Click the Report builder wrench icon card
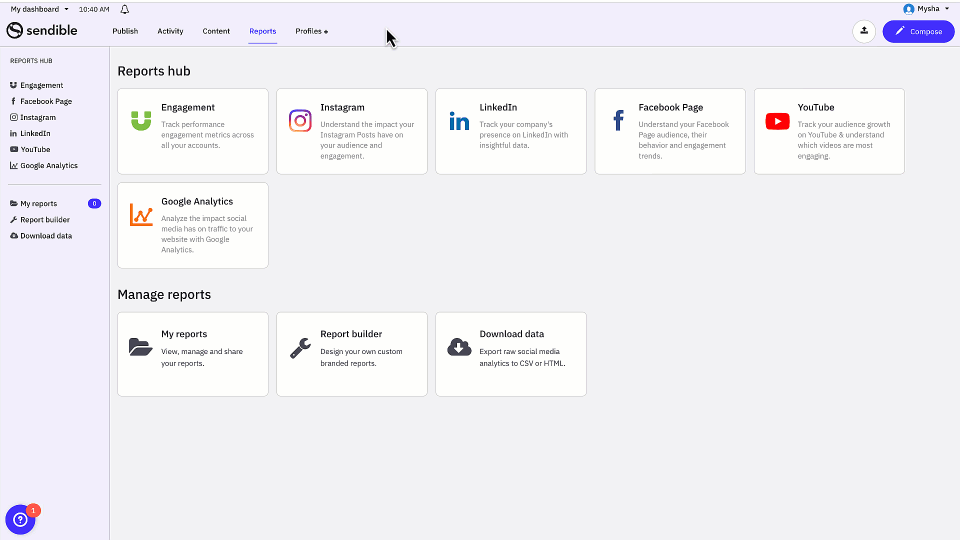The height and width of the screenshot is (540, 960). tap(300, 348)
